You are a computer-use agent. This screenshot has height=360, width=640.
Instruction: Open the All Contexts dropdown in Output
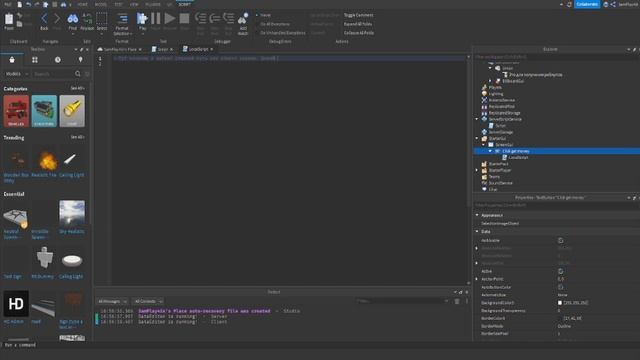tap(148, 301)
